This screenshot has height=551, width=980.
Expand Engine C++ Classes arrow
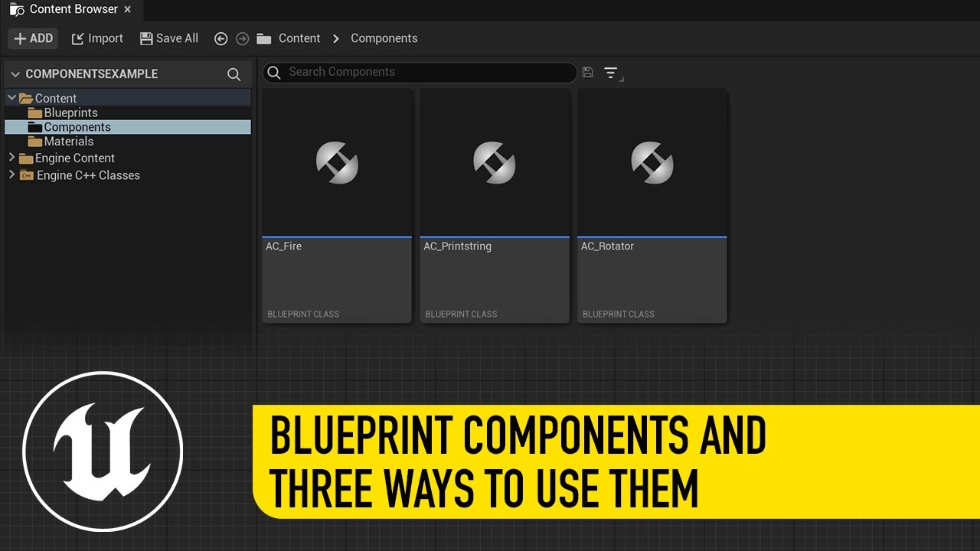[11, 175]
